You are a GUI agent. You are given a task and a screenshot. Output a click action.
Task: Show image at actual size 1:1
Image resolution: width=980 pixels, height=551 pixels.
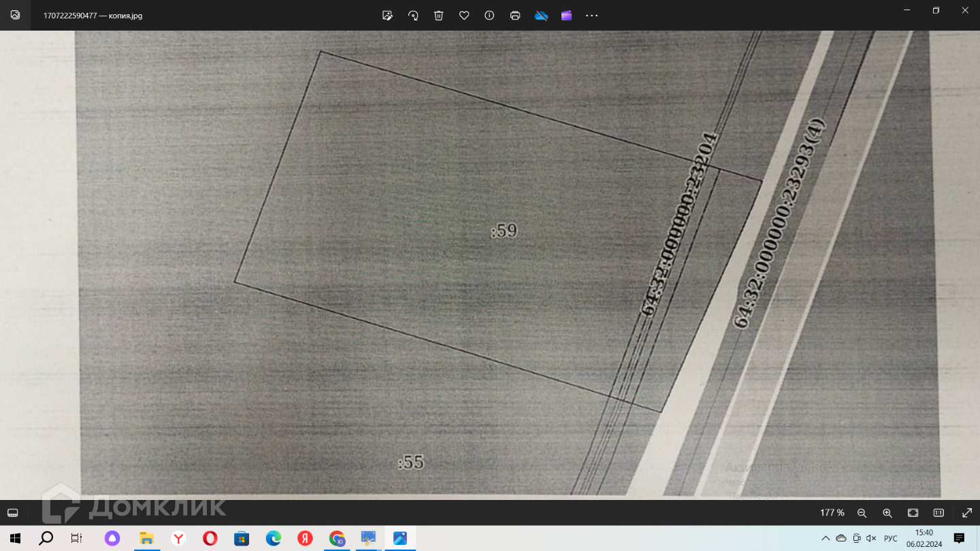point(938,513)
